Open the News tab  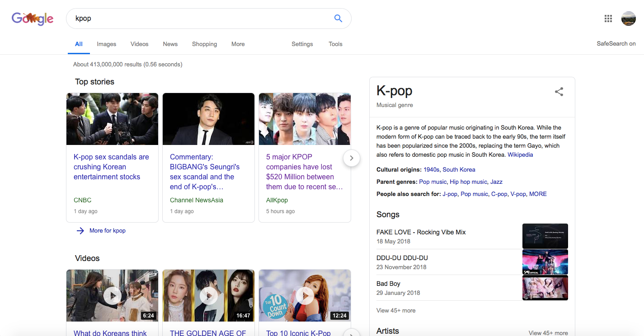170,44
